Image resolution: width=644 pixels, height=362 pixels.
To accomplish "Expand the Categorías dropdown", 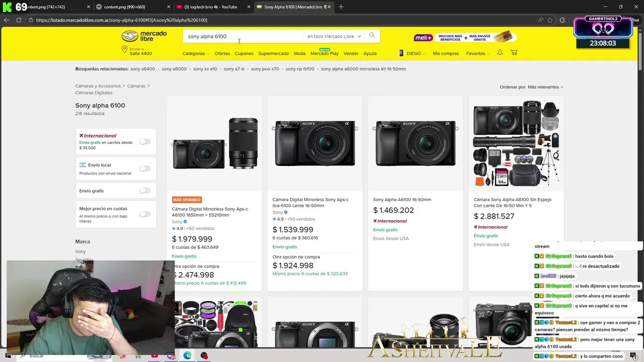I will click(x=196, y=53).
